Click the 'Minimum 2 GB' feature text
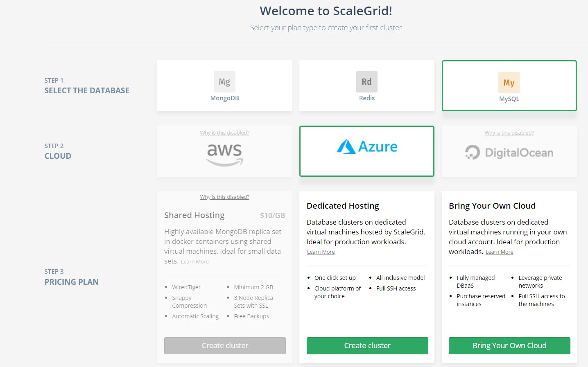The image size is (588, 367). (x=253, y=287)
